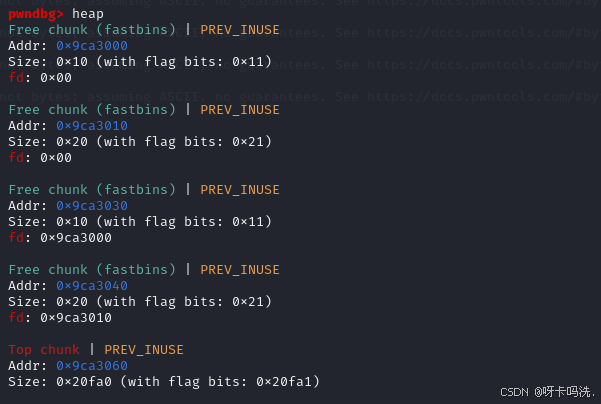Click PREV_INUSE flag of first free chunk
This screenshot has height=404, width=601.
[240, 30]
